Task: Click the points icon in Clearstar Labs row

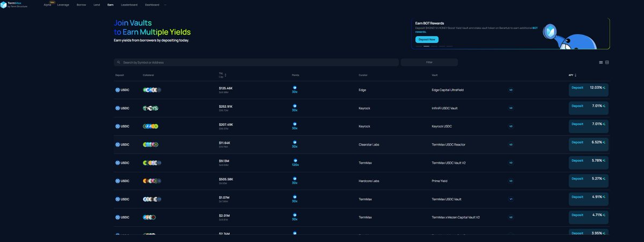Action: coord(295,143)
